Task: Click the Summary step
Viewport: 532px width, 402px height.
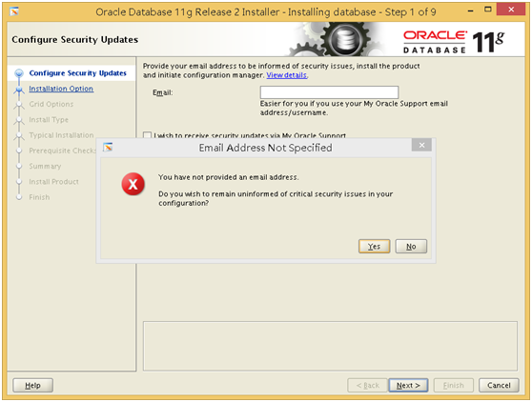Action: pyautogui.click(x=45, y=166)
